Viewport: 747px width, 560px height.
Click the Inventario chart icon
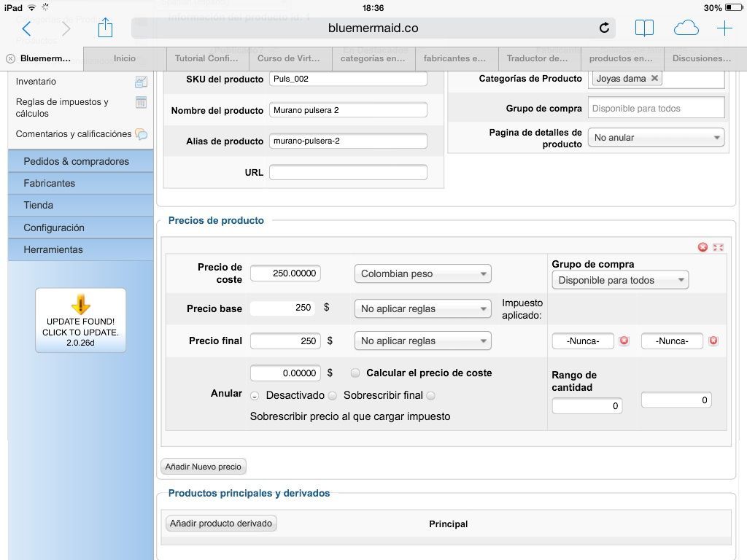141,82
